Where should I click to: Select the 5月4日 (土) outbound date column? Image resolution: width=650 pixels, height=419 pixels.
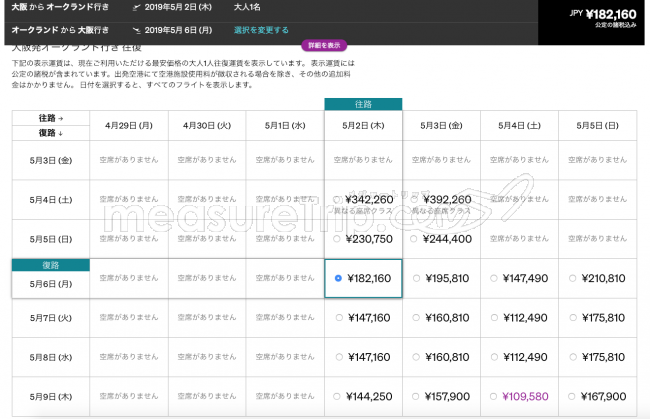[x=519, y=126]
